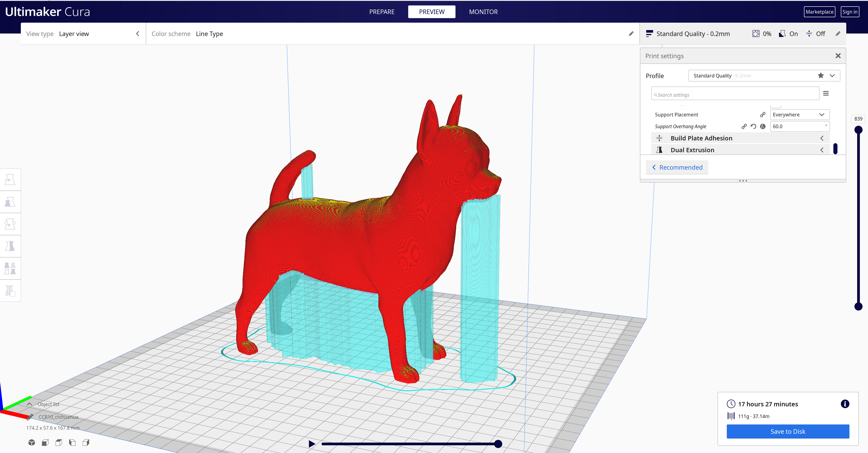This screenshot has height=453, width=868.
Task: Activate the Support Blocker tool
Action: [x=10, y=290]
